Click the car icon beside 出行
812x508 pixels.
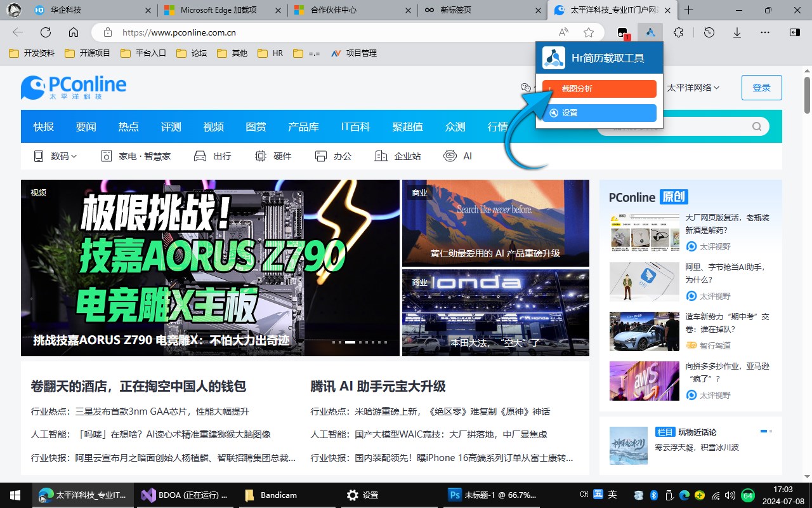coord(200,156)
